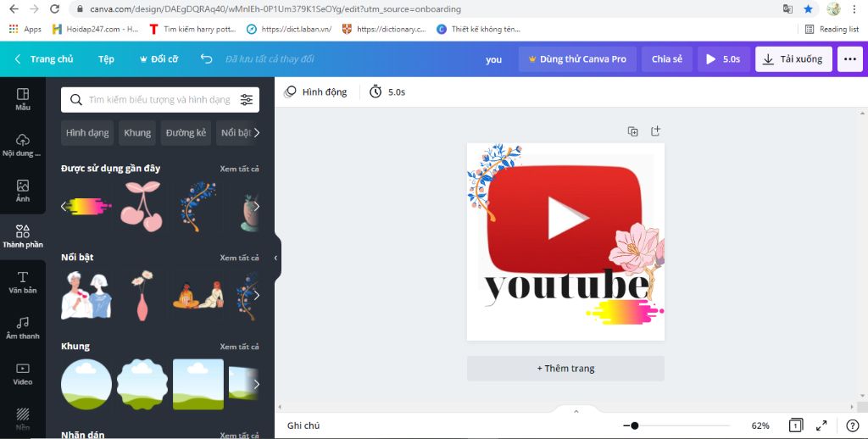Screen dimensions: 868x439
Task: Click Dùng thử Canva Pro button
Action: coord(577,59)
